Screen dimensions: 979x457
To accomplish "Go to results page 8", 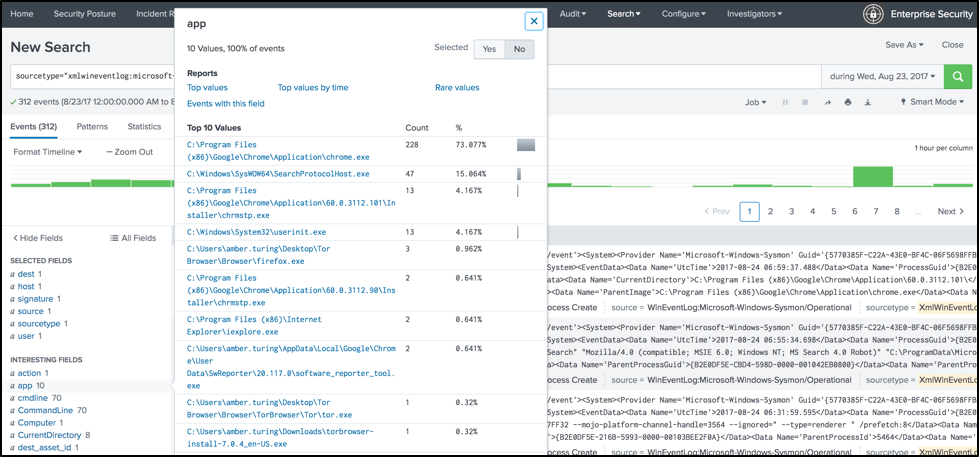I will click(x=897, y=212).
